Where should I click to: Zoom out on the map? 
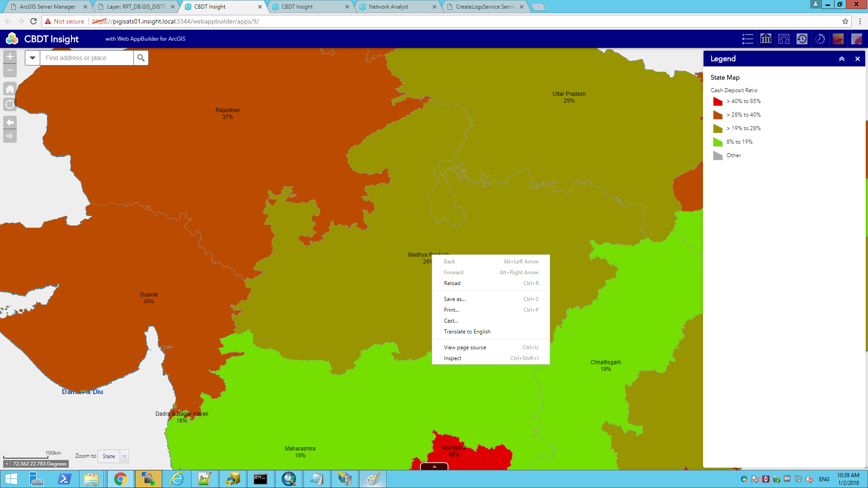tap(10, 70)
